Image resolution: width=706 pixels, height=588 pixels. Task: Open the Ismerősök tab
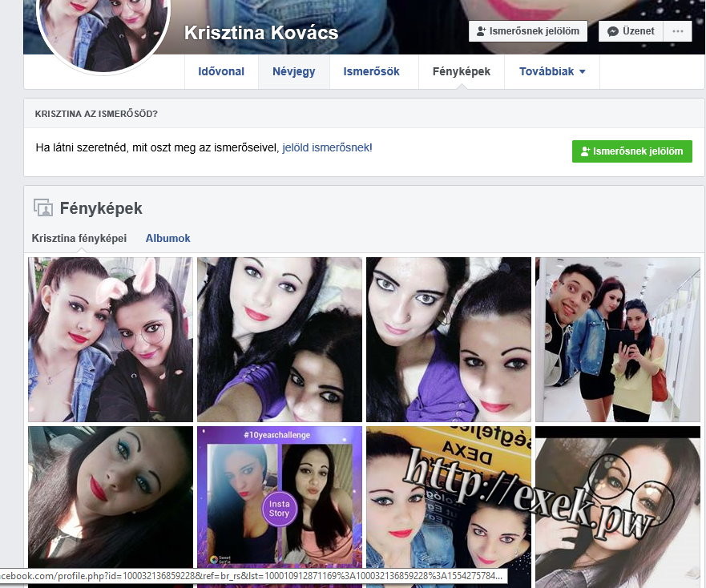[371, 71]
